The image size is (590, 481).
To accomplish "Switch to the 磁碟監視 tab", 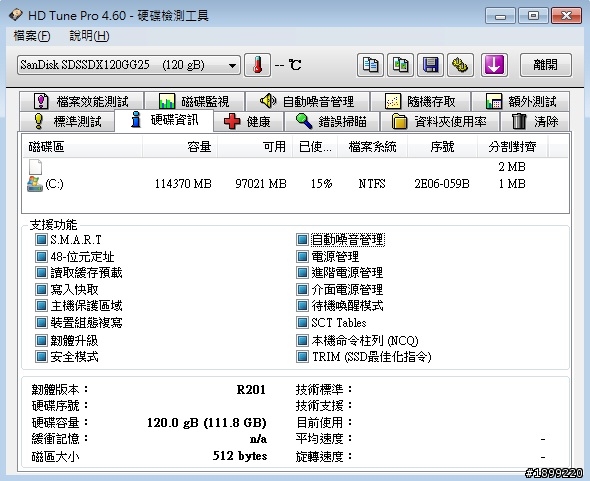I will tap(195, 101).
